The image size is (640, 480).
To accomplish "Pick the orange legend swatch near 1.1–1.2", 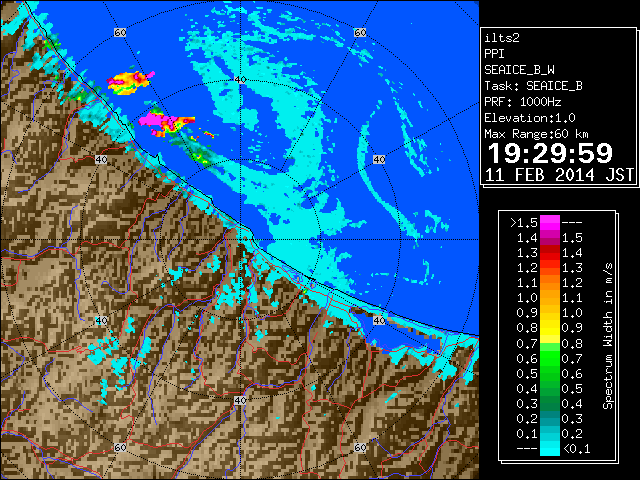I will click(x=550, y=283).
